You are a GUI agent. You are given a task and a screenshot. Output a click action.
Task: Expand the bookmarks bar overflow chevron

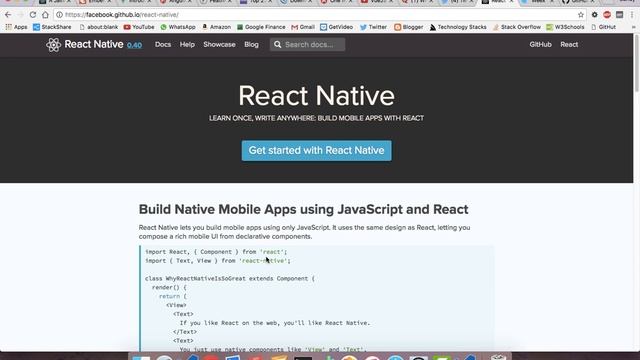coord(633,27)
